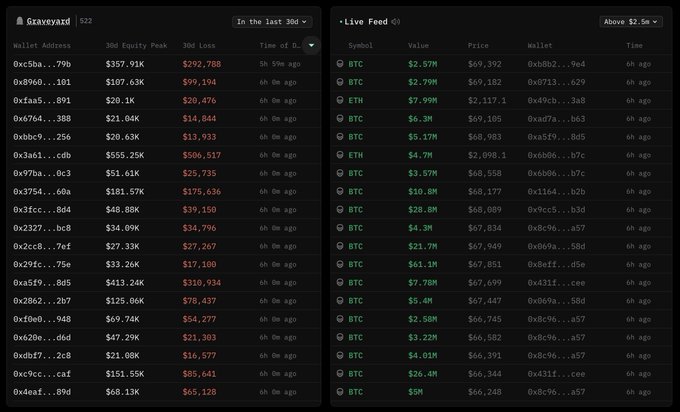Click wallet 0x49cb...3a8 in Live Feed
680x412 pixels.
556,101
